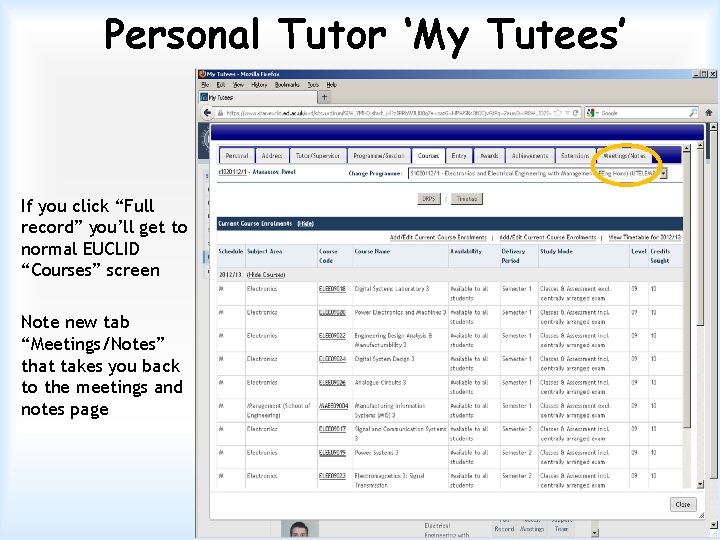Viewport: 720px width, 540px height.
Task: Open the View Timetable for 2012/13 link
Action: pyautogui.click(x=644, y=237)
